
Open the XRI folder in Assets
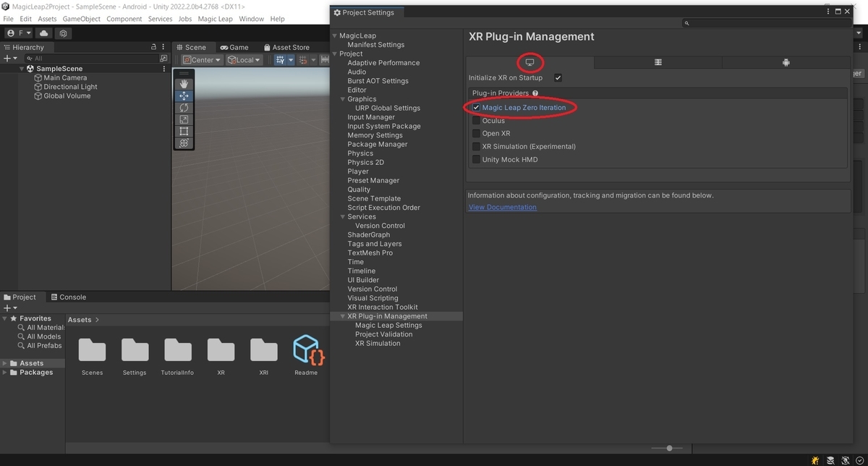click(263, 356)
